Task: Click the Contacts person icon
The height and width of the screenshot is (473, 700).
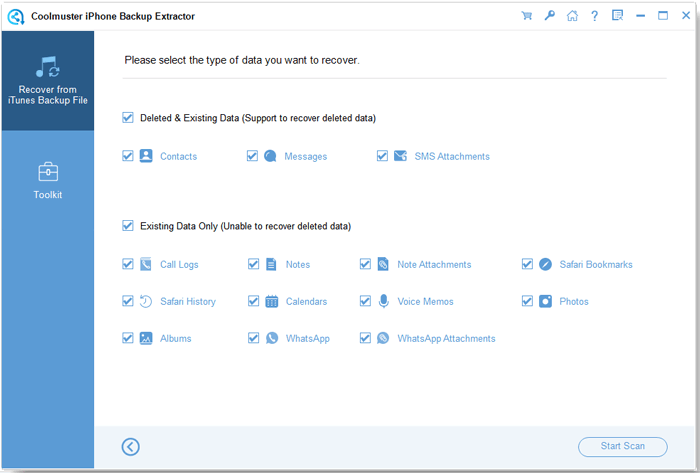Action: 146,156
